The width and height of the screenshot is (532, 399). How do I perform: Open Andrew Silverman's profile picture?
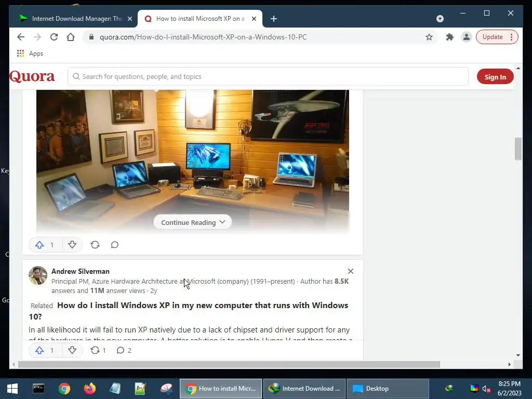pos(37,275)
